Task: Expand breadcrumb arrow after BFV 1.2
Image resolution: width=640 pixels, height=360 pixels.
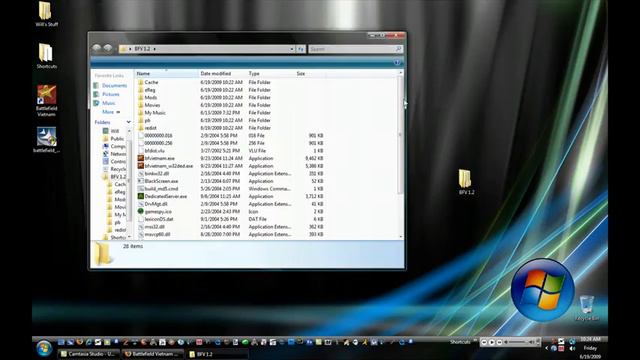Action: [155, 49]
